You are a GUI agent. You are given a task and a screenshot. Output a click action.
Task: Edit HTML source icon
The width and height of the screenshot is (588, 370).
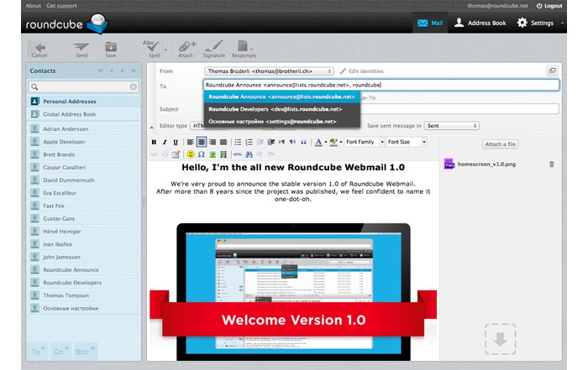point(238,154)
